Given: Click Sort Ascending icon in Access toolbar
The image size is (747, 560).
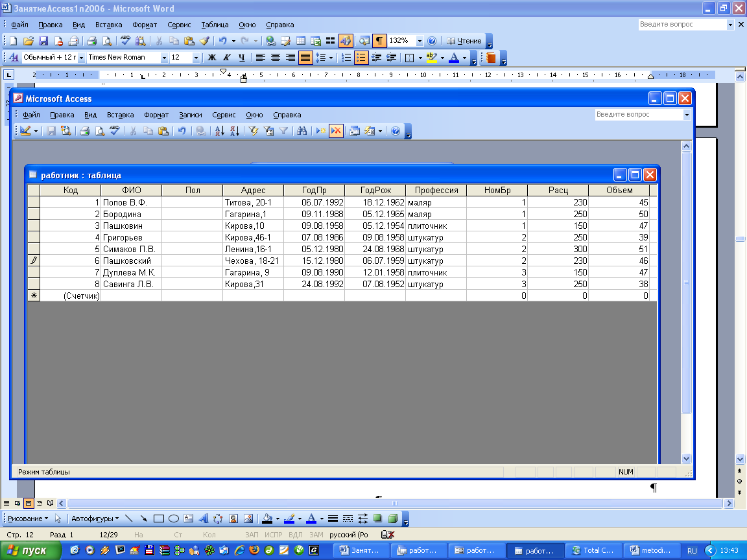Looking at the screenshot, I should (220, 131).
